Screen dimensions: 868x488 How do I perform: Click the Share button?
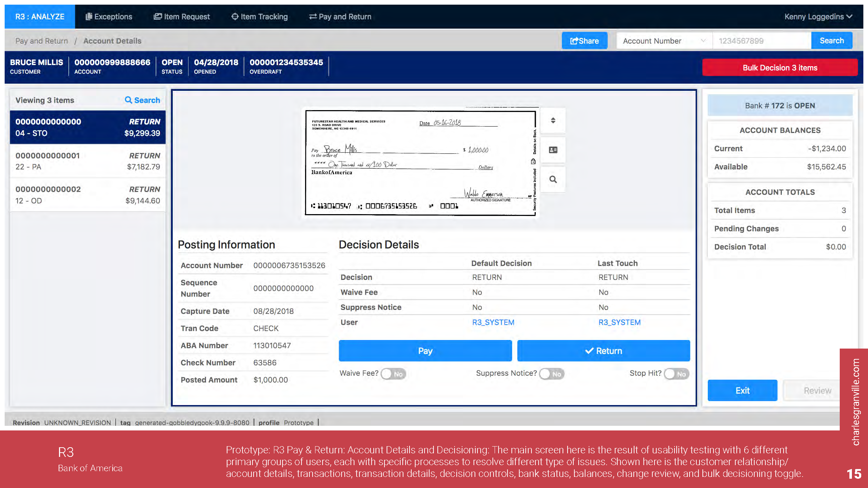click(584, 41)
